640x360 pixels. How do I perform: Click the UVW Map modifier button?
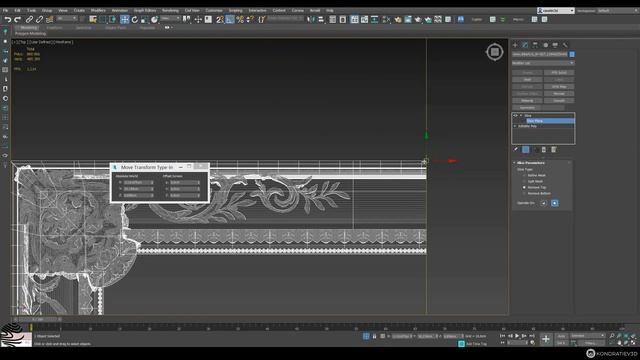tap(559, 87)
